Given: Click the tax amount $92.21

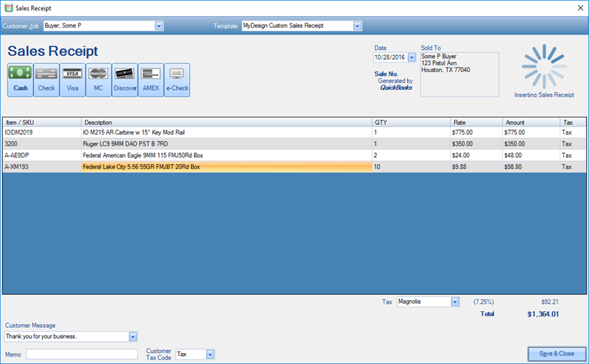Looking at the screenshot, I should 550,301.
